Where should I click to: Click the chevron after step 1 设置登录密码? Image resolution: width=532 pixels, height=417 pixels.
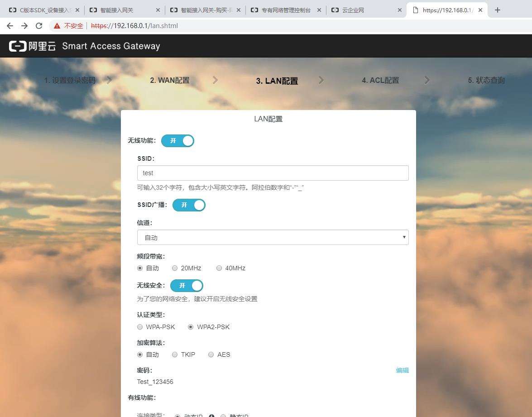click(x=109, y=80)
